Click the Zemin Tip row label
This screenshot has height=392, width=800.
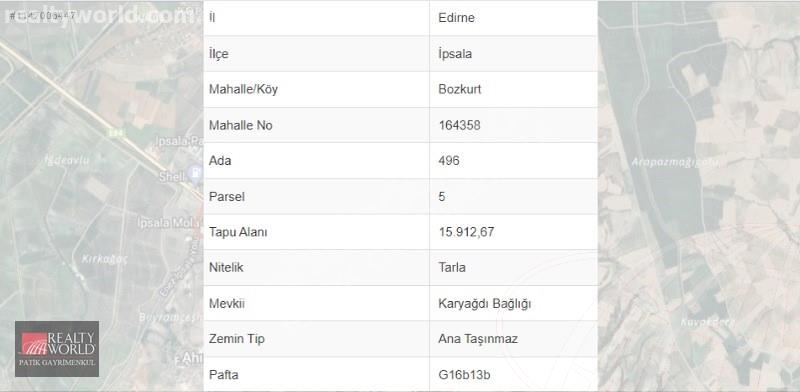(x=237, y=339)
